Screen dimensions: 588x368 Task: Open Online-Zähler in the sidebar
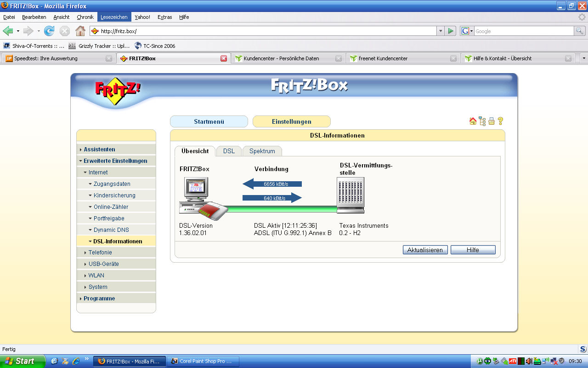pyautogui.click(x=111, y=207)
